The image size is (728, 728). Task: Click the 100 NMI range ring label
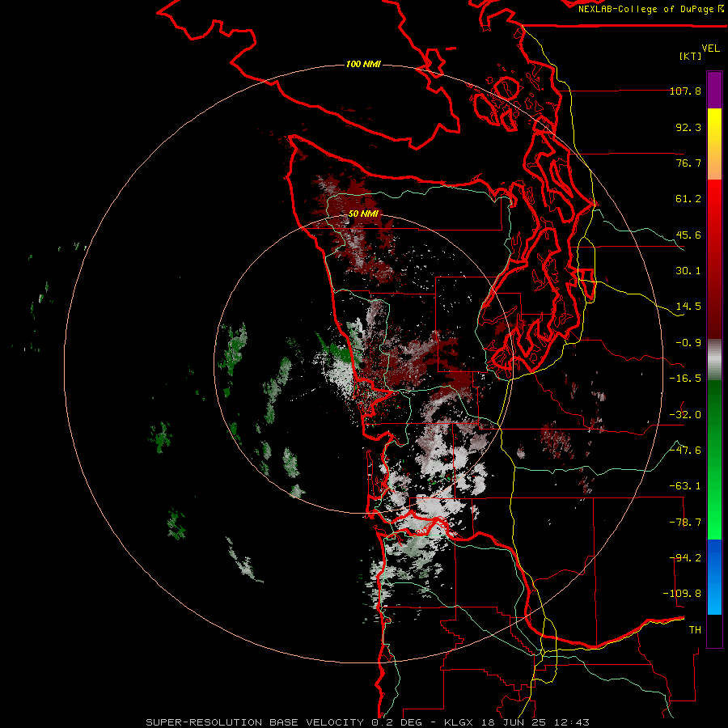coord(363,64)
